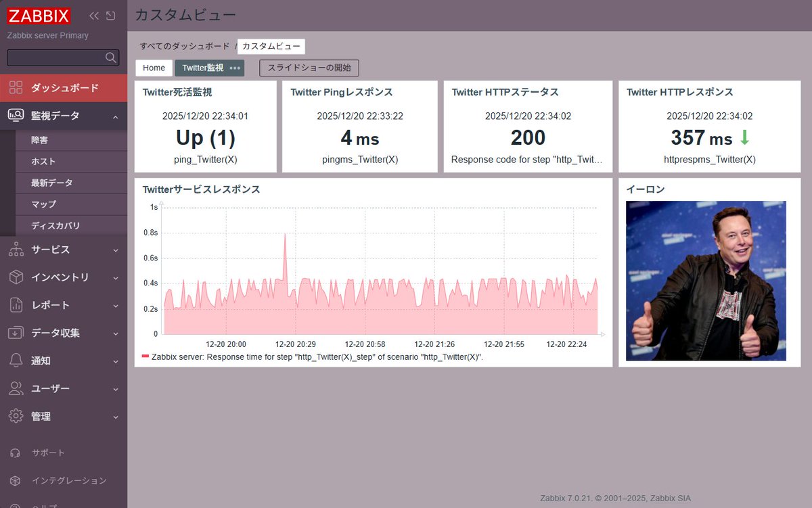This screenshot has height=508, width=812.
Task: Click the 4 ms ping response value
Action: (360, 138)
